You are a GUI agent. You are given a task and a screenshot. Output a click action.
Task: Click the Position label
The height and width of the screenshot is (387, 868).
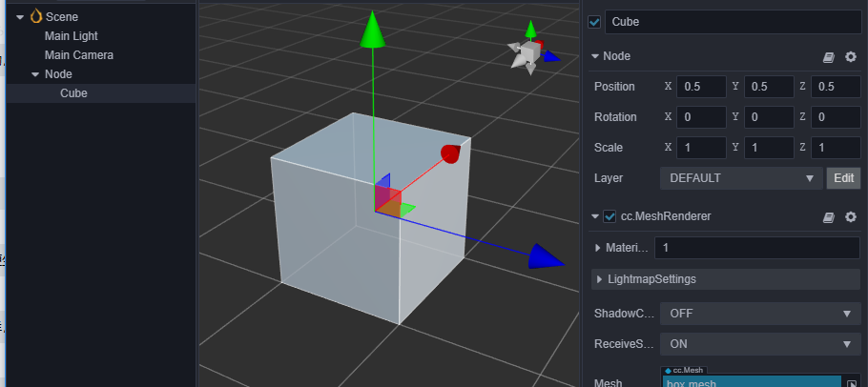(614, 87)
